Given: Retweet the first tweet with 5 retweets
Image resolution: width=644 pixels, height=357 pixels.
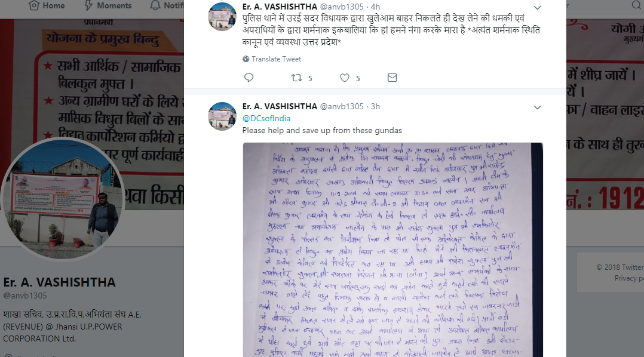Looking at the screenshot, I should [x=296, y=78].
